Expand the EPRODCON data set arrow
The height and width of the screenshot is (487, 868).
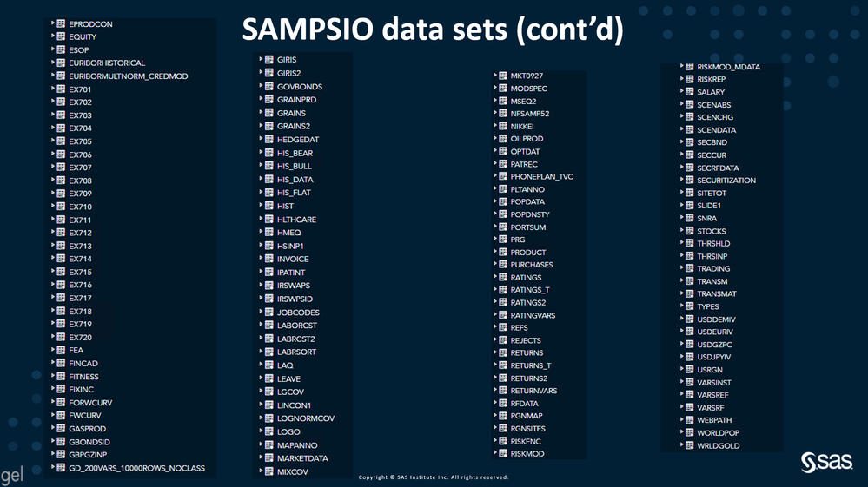tap(53, 24)
